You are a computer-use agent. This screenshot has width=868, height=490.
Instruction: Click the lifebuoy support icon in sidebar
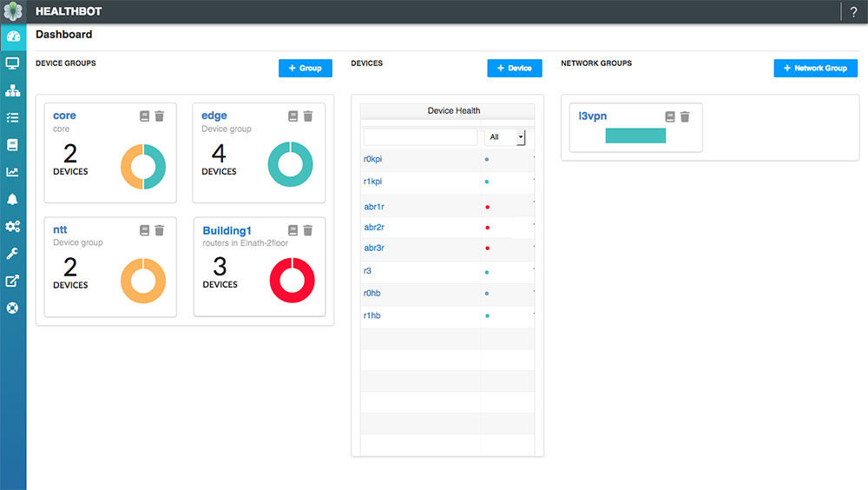point(13,308)
